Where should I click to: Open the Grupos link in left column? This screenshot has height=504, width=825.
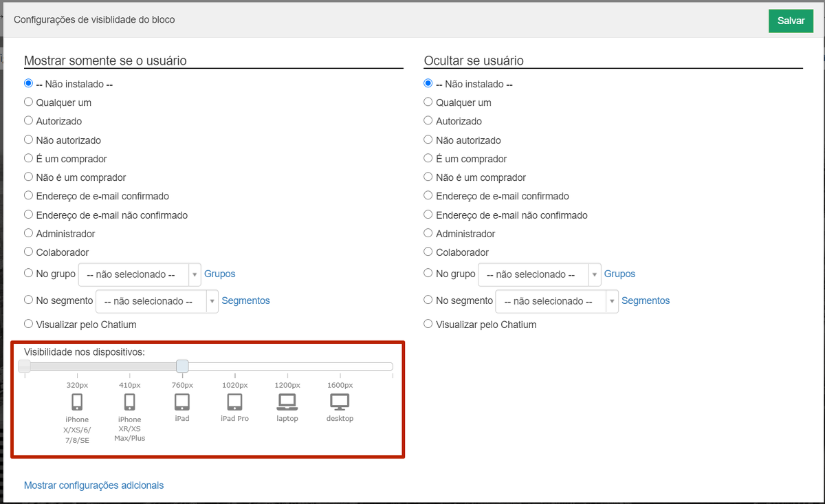(x=219, y=274)
